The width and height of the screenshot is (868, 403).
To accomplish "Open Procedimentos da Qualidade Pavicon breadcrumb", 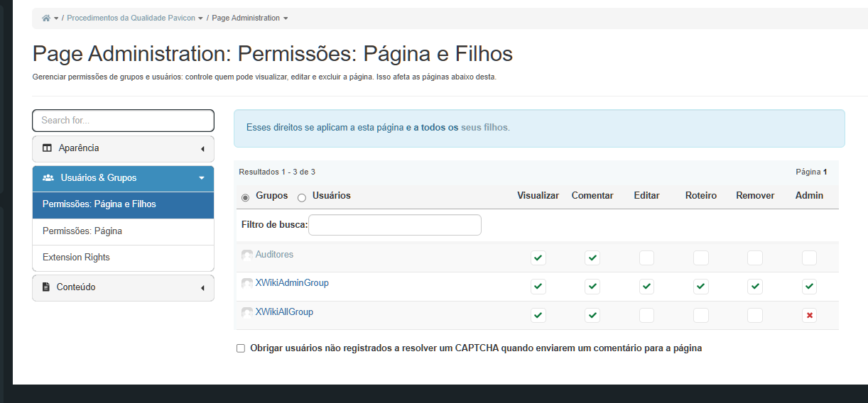I will tap(131, 18).
